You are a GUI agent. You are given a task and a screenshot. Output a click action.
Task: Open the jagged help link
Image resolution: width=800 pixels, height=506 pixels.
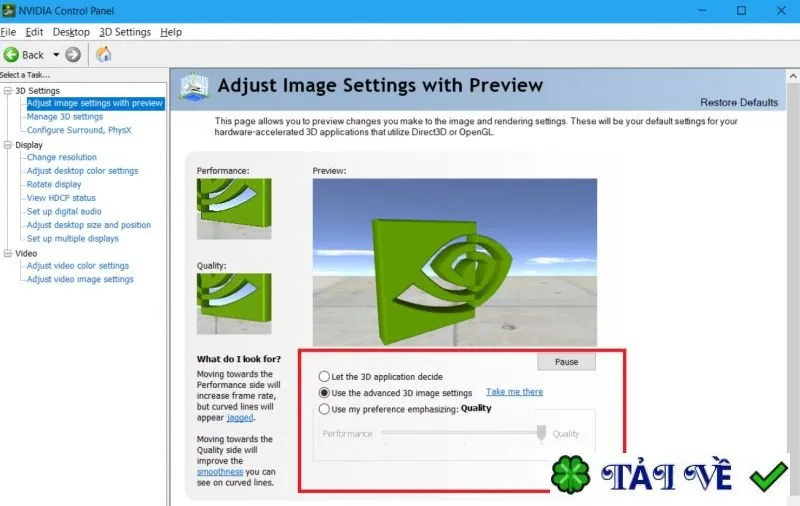(x=240, y=418)
